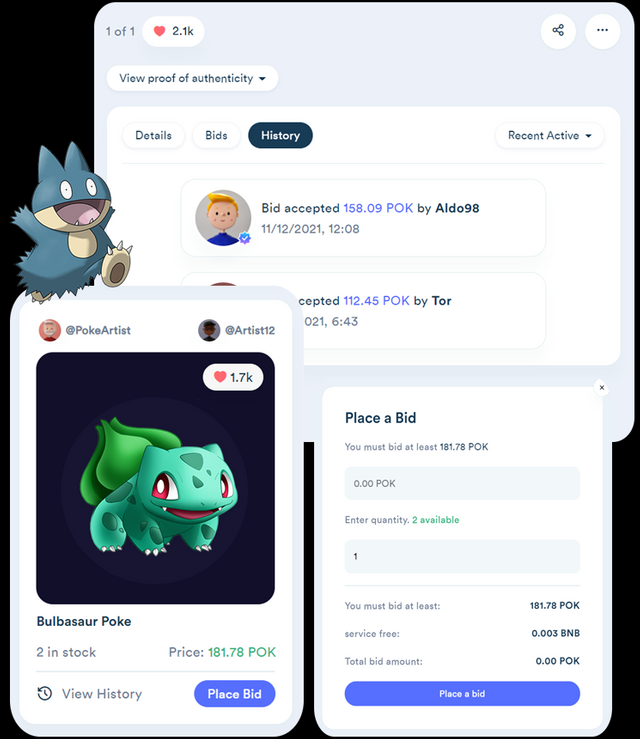The image size is (640, 739).
Task: Expand View proof of authenticity dropdown
Action: (x=192, y=78)
